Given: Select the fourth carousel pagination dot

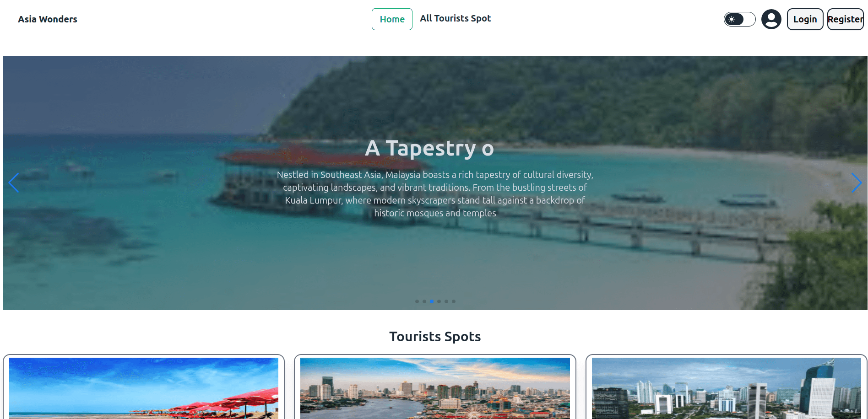Looking at the screenshot, I should tap(439, 301).
